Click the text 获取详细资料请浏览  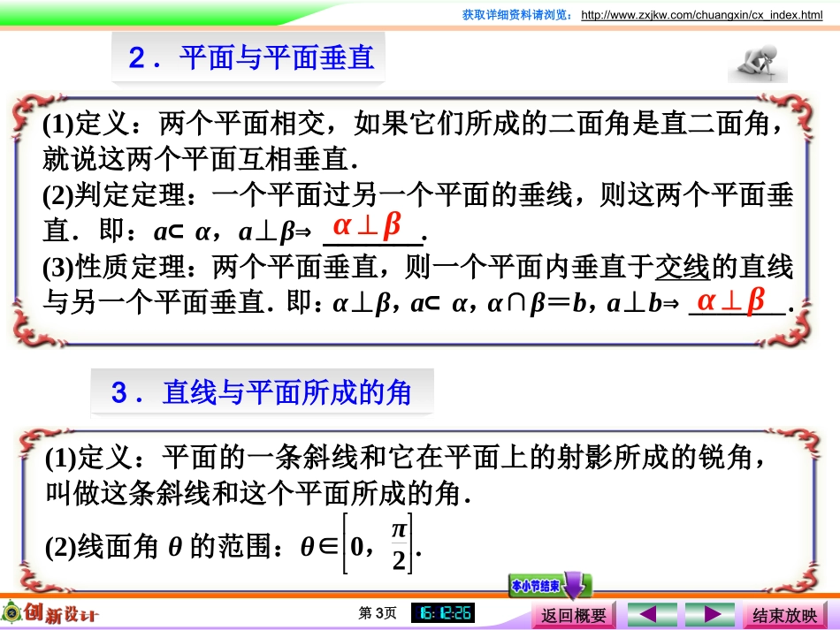click(x=517, y=15)
